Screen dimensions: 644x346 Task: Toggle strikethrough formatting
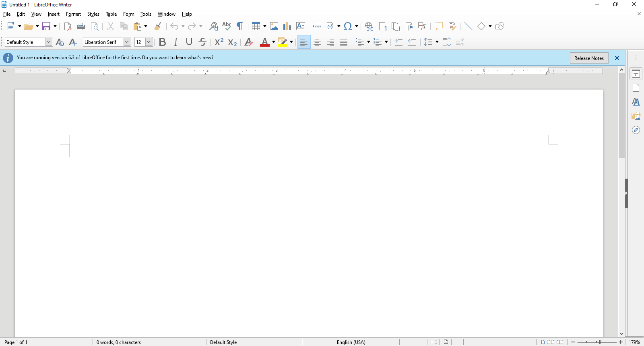coord(202,42)
